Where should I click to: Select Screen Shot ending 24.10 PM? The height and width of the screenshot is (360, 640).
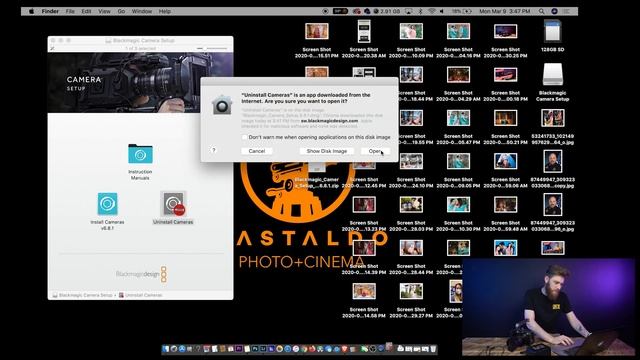point(411,162)
